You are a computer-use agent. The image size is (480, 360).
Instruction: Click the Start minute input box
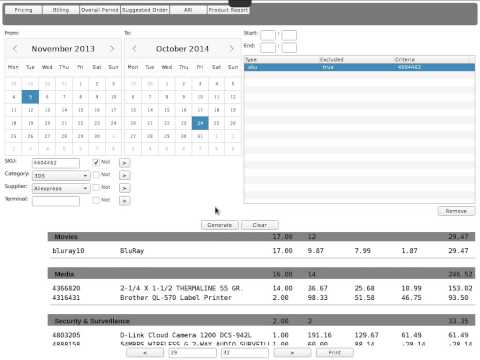tap(289, 35)
